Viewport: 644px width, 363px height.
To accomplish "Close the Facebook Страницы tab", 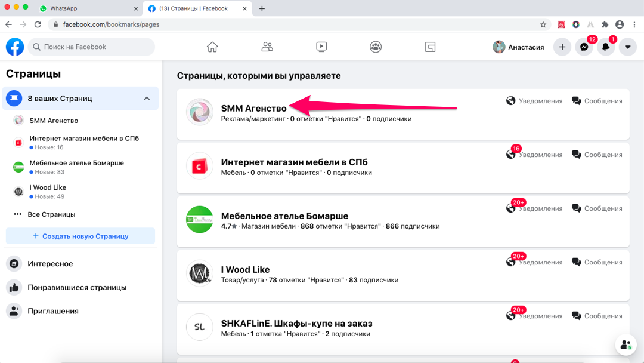I will tap(244, 8).
